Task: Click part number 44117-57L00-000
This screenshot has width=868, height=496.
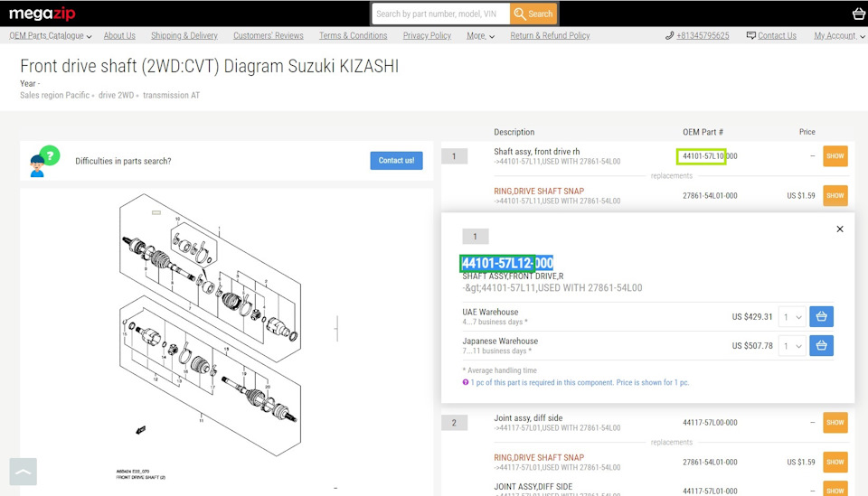Action: click(x=710, y=423)
